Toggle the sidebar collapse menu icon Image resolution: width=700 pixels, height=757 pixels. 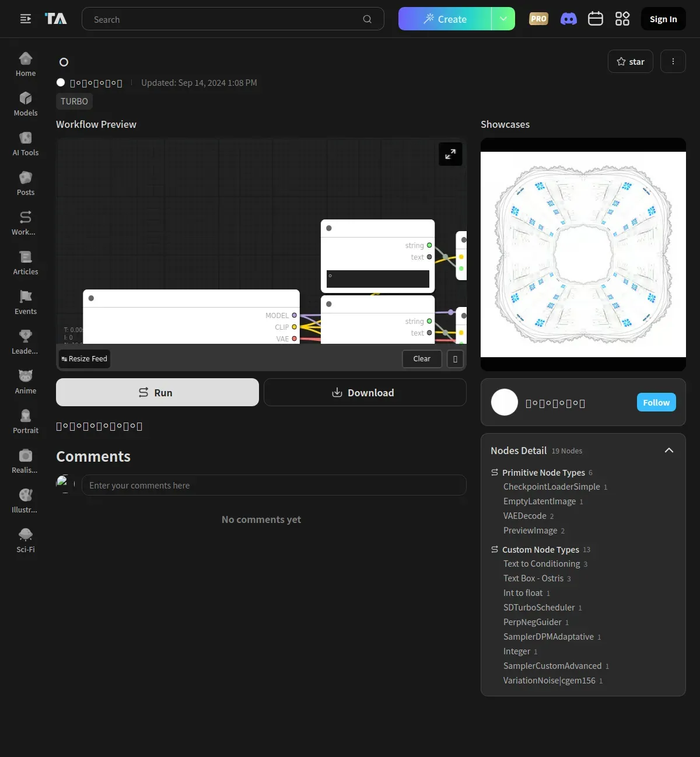pos(26,19)
